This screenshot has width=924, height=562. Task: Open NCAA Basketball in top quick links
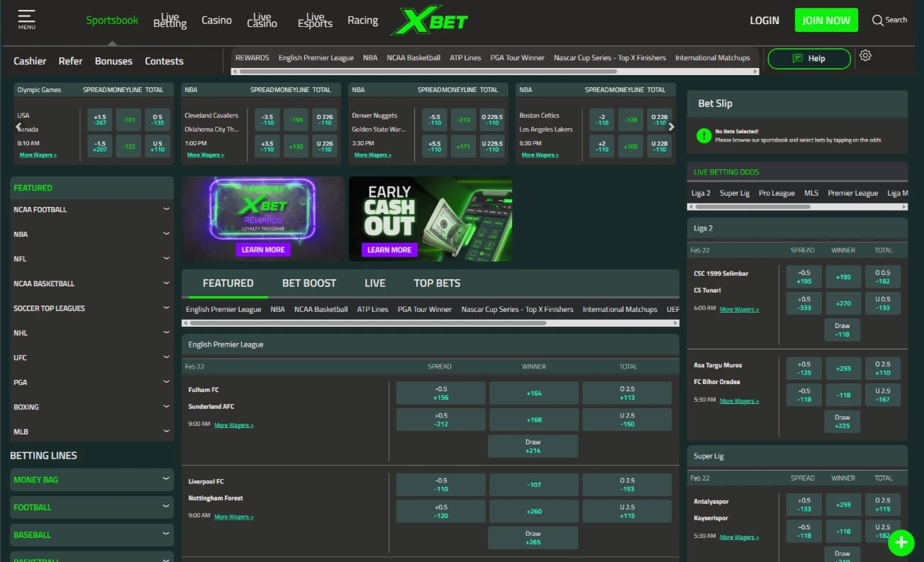(x=413, y=57)
